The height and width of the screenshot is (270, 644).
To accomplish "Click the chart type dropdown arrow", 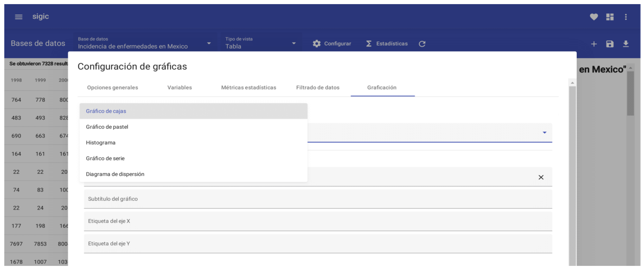I will [x=544, y=132].
